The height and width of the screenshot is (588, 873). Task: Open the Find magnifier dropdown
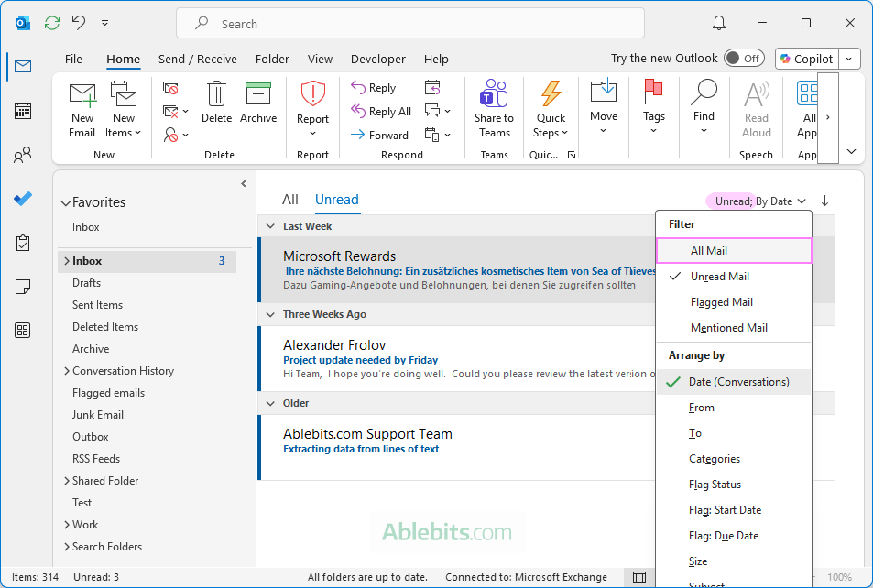tap(704, 107)
